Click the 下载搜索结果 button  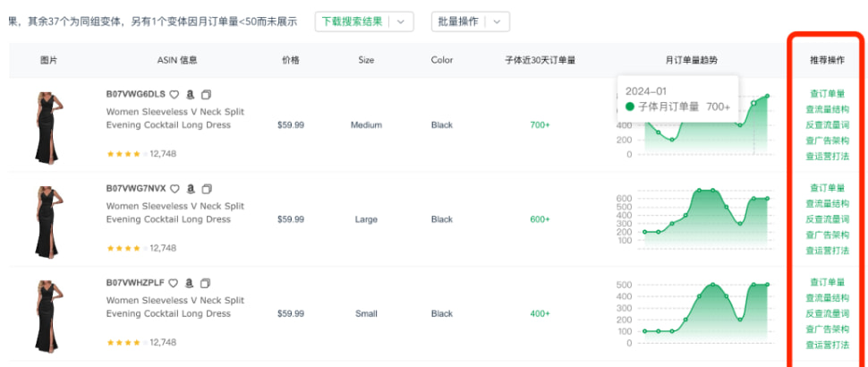pos(352,21)
